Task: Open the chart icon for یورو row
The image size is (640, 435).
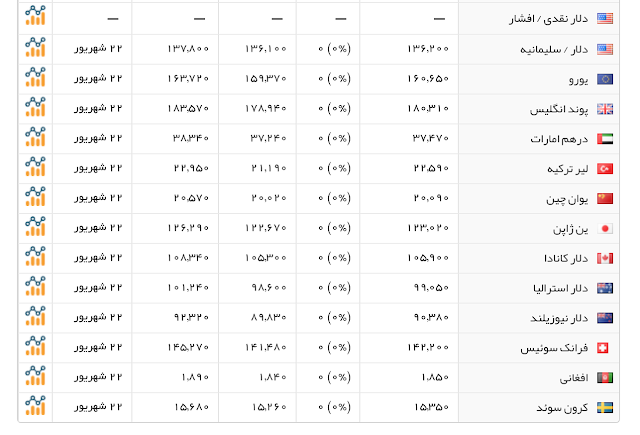Action: click(35, 77)
